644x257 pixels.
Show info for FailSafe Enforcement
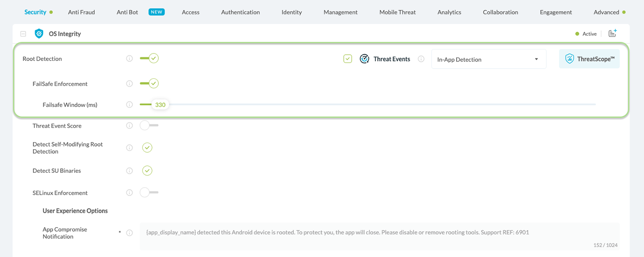coord(129,84)
